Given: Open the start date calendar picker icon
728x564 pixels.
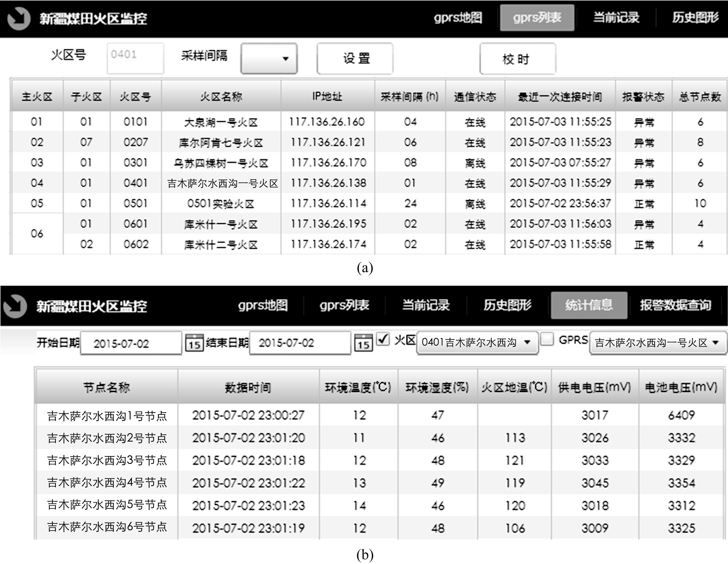Looking at the screenshot, I should click(x=194, y=342).
